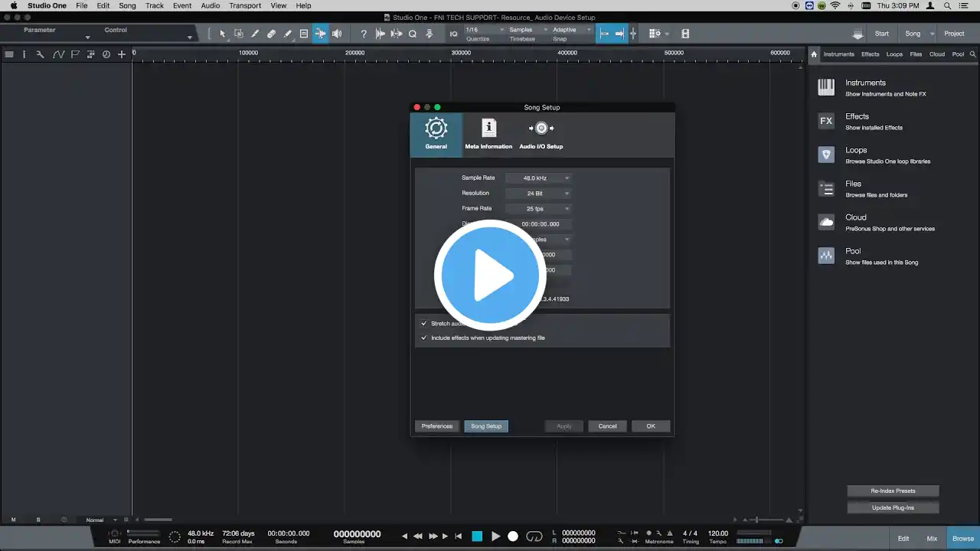Toggle Snap to grid button in toolbar

[x=603, y=34]
